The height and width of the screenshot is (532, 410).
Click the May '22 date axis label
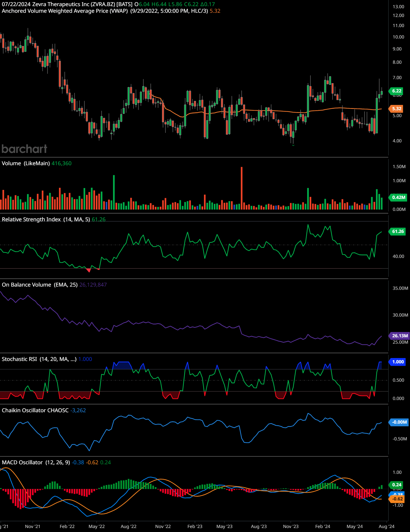[97, 526]
